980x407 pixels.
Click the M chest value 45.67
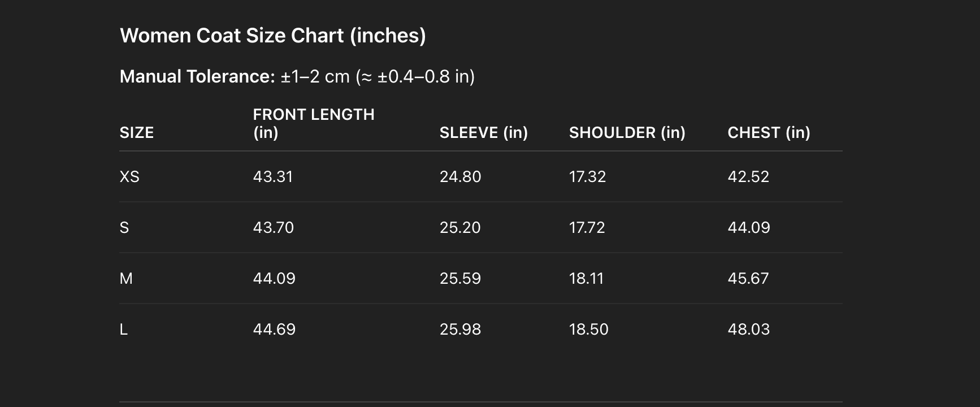748,279
